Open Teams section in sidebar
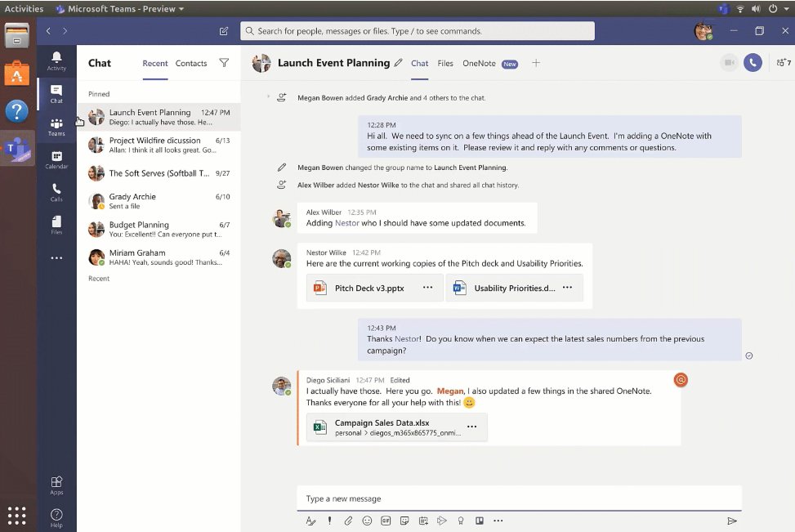The width and height of the screenshot is (795, 532). click(56, 127)
